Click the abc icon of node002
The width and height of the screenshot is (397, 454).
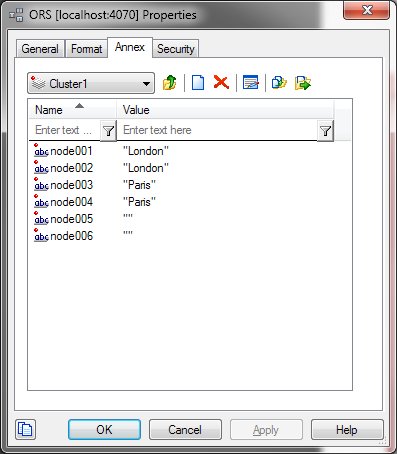41,167
